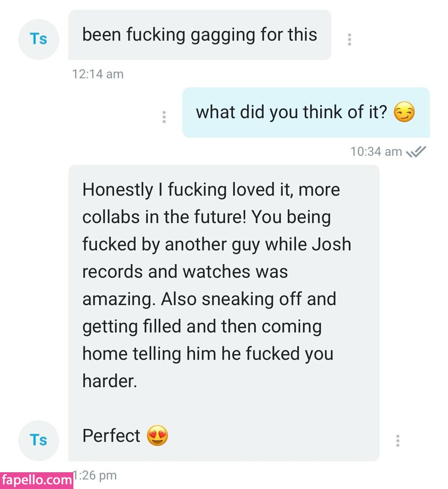Image resolution: width=448 pixels, height=489 pixels.
Task: Click the 12:14 am timestamp
Action: click(98, 74)
